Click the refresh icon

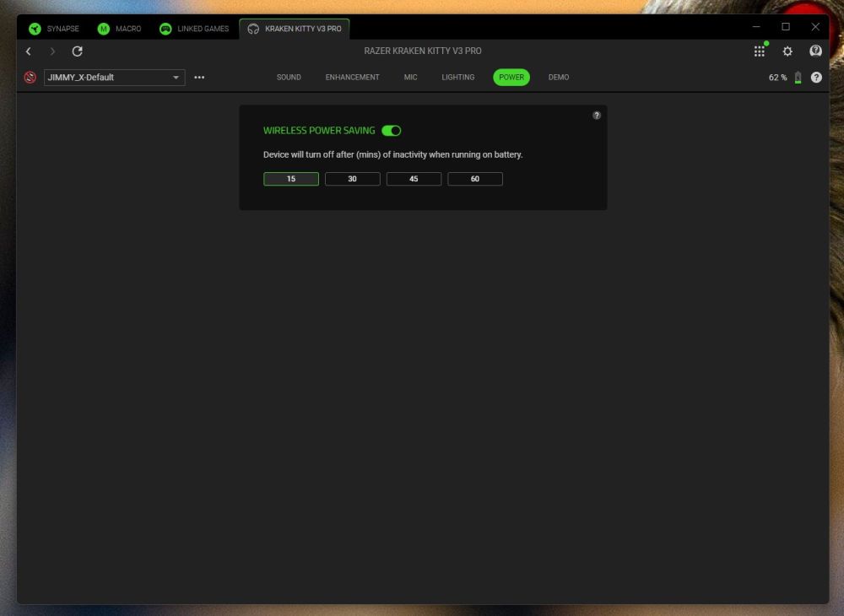coord(77,51)
